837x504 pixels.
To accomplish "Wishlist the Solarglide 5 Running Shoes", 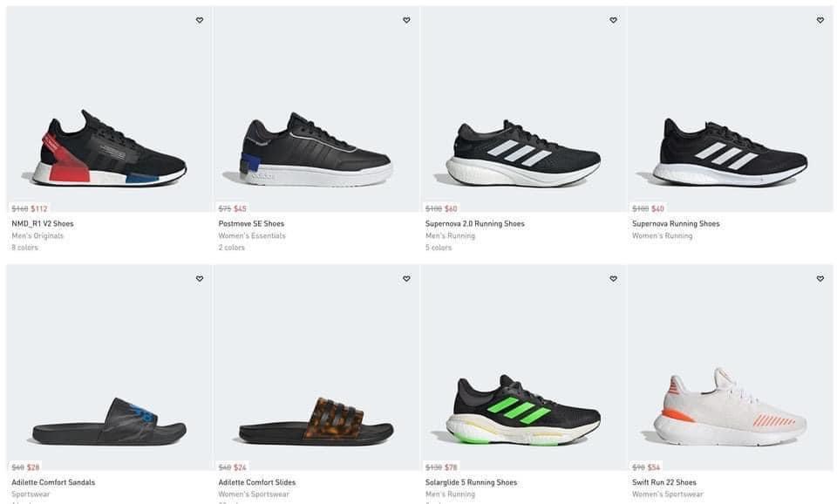I will [x=613, y=279].
